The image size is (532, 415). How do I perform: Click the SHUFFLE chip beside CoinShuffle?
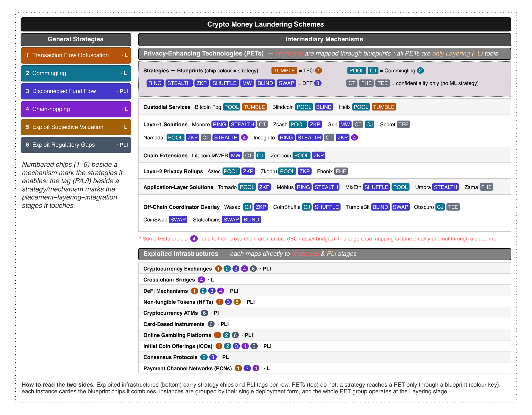tap(327, 207)
